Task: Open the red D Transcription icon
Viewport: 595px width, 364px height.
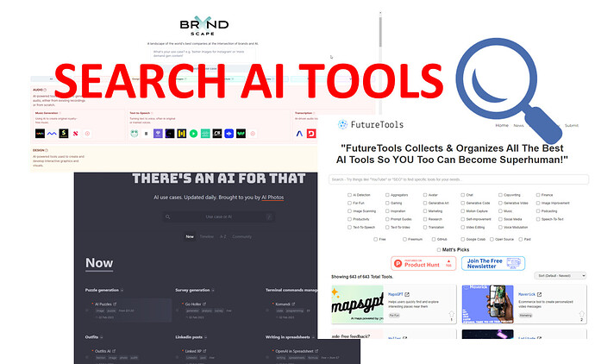Action: [311, 134]
